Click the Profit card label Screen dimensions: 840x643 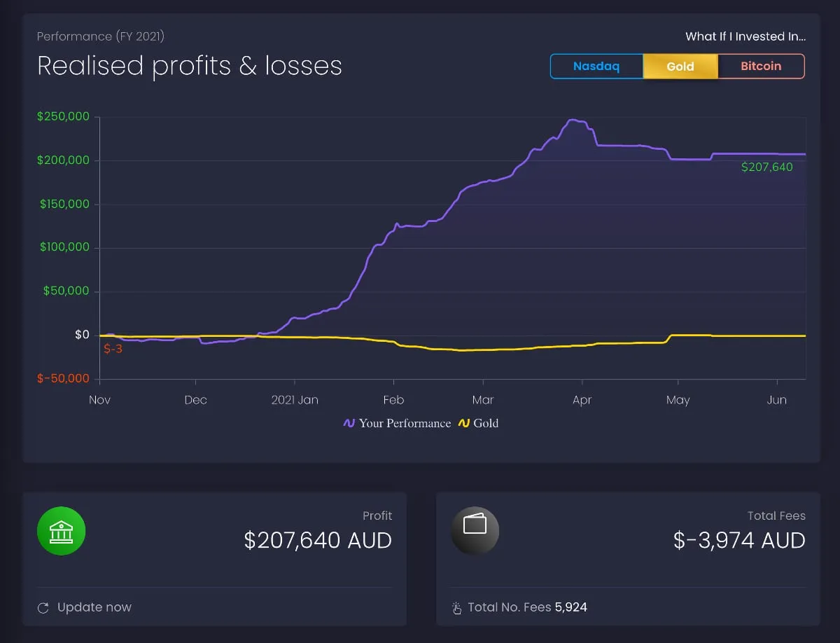377,516
